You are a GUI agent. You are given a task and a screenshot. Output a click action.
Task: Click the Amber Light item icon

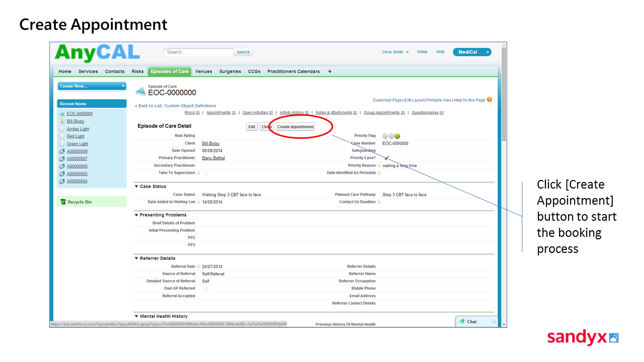tap(62, 129)
